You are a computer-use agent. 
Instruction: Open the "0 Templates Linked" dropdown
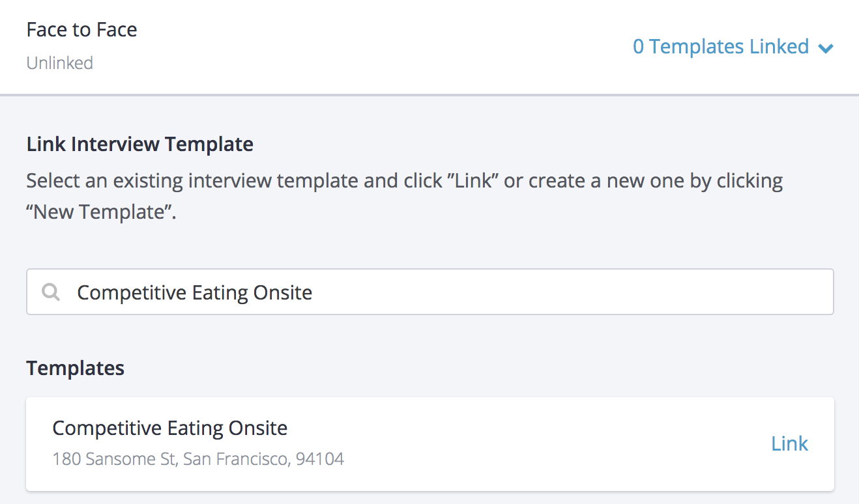pos(720,47)
